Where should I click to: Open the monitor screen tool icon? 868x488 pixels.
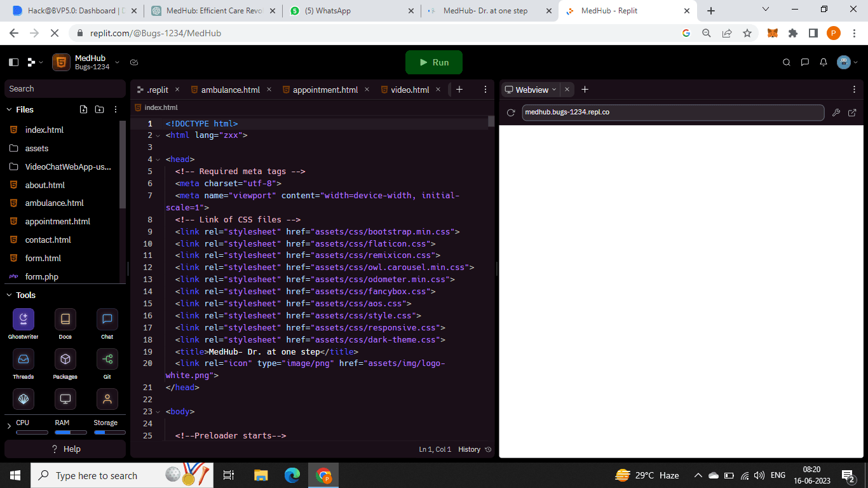pos(65,399)
